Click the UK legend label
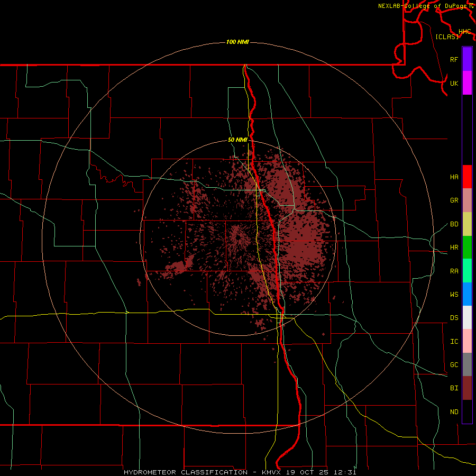The image size is (476, 476). (454, 83)
